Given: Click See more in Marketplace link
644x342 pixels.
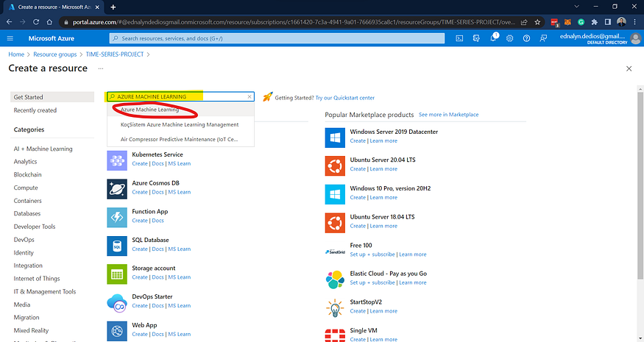Looking at the screenshot, I should pyautogui.click(x=448, y=115).
